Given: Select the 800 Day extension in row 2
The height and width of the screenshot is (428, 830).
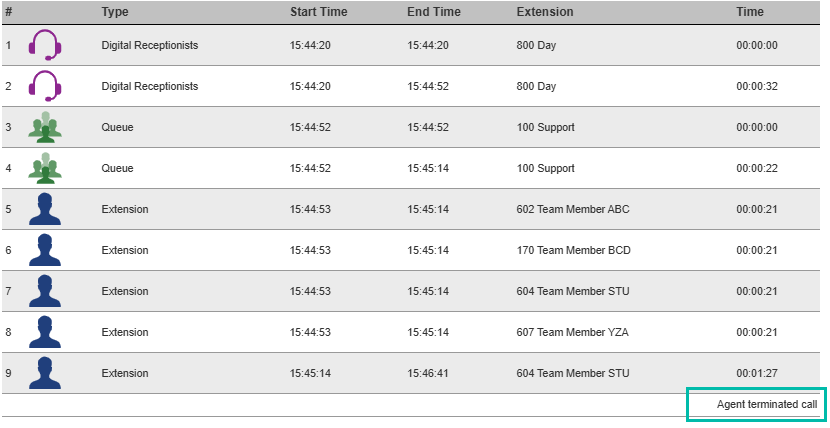Looking at the screenshot, I should [x=536, y=86].
